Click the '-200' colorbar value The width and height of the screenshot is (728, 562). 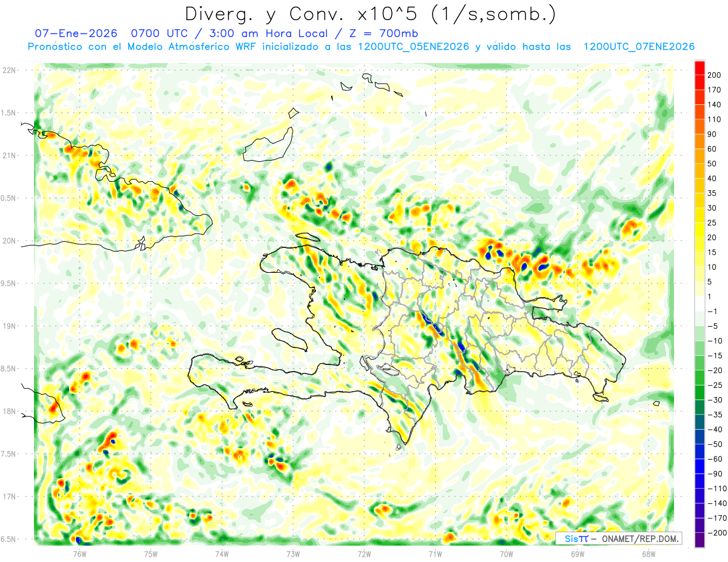click(x=716, y=532)
